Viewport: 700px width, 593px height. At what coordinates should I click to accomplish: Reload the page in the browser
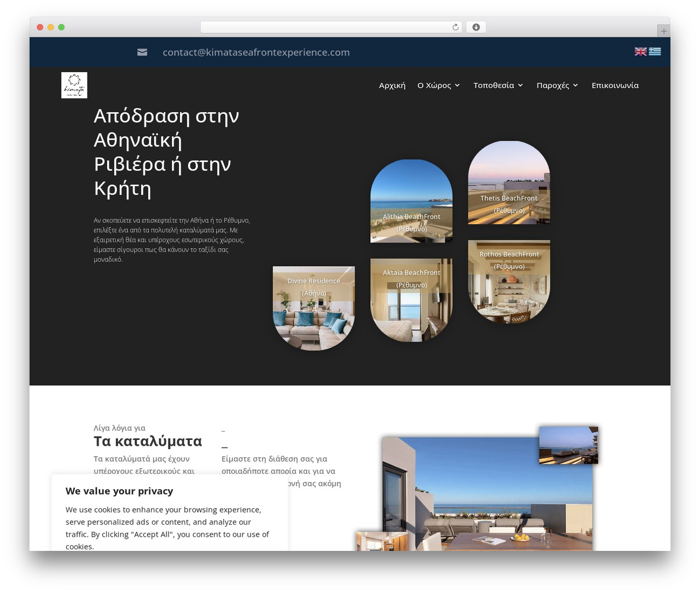click(455, 27)
